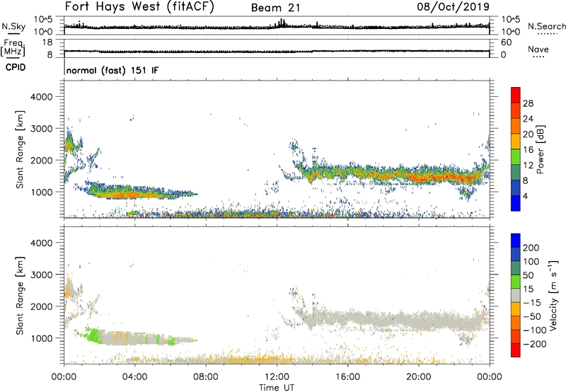
Task: Click the 'Freq. [MHz]' axis label
Action: (x=13, y=48)
